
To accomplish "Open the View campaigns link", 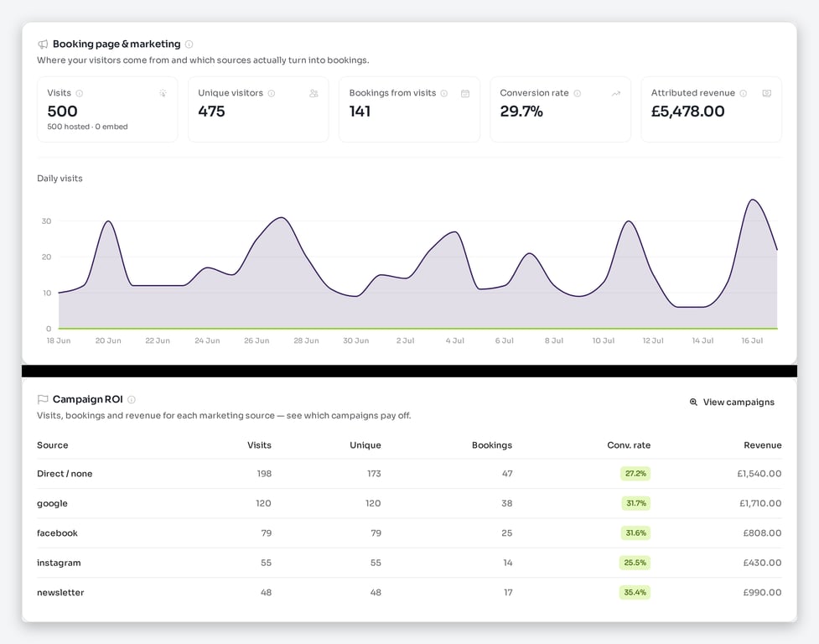I will (732, 402).
